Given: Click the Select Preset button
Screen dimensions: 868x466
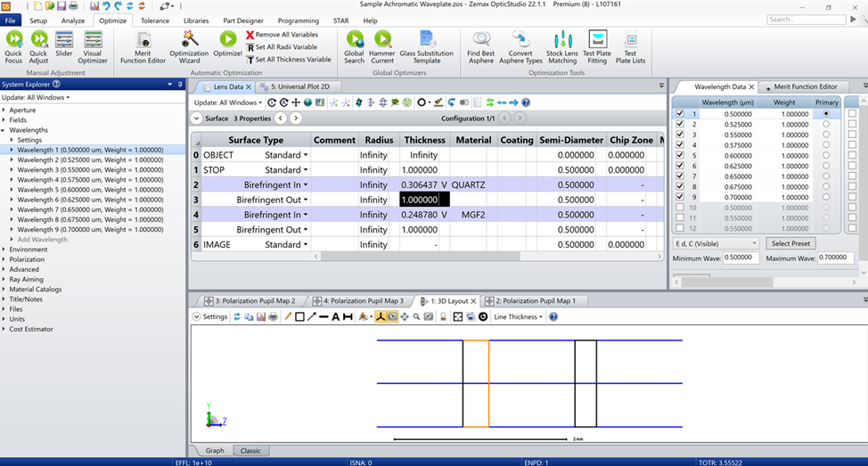Looking at the screenshot, I should point(790,243).
